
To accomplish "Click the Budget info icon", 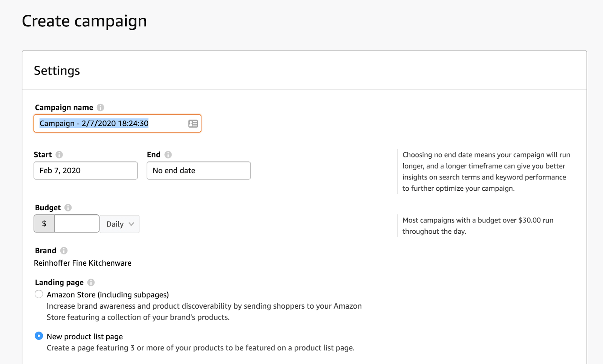I will click(68, 208).
